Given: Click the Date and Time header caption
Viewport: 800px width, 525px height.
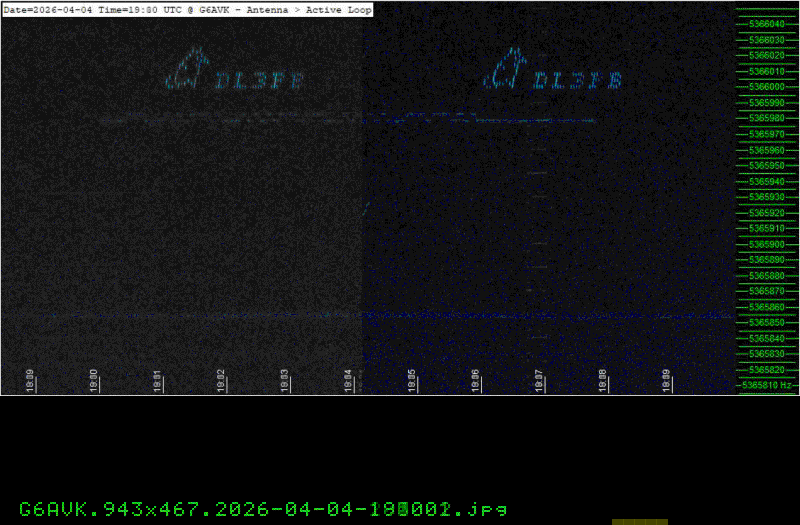Looking at the screenshot, I should tap(187, 9).
